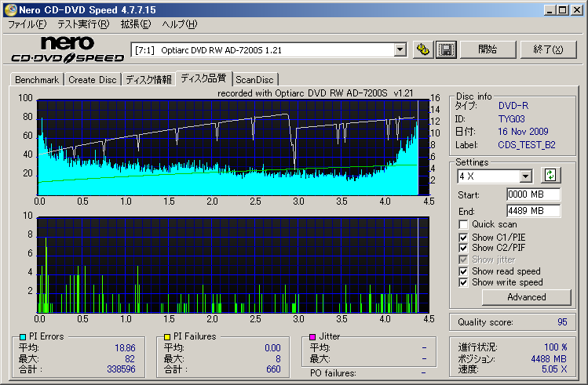Click the cyan PI Errors color swatch

pos(23,336)
